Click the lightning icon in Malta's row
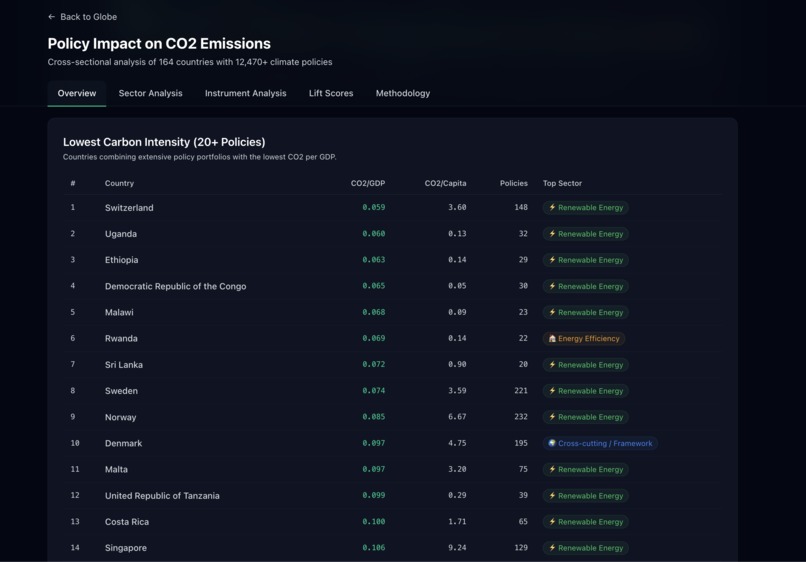 [x=552, y=469]
